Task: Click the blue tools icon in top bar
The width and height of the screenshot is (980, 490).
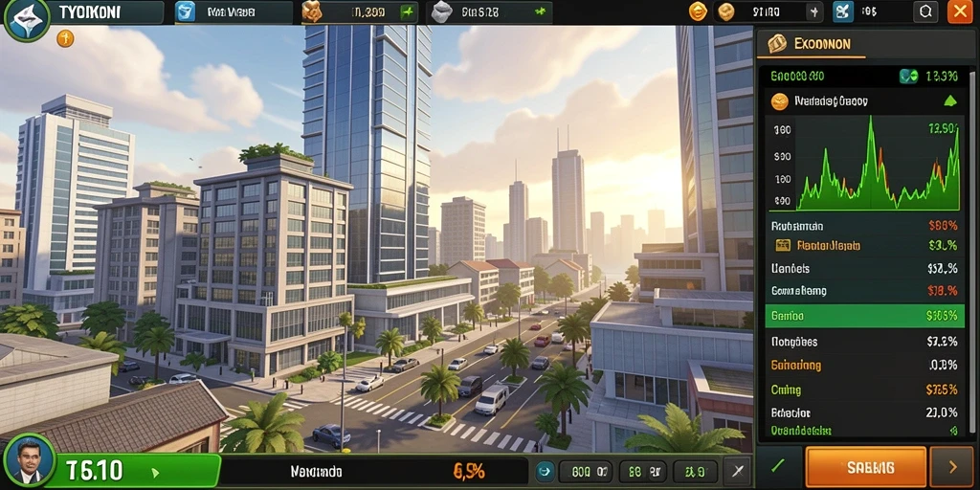Action: tap(842, 11)
